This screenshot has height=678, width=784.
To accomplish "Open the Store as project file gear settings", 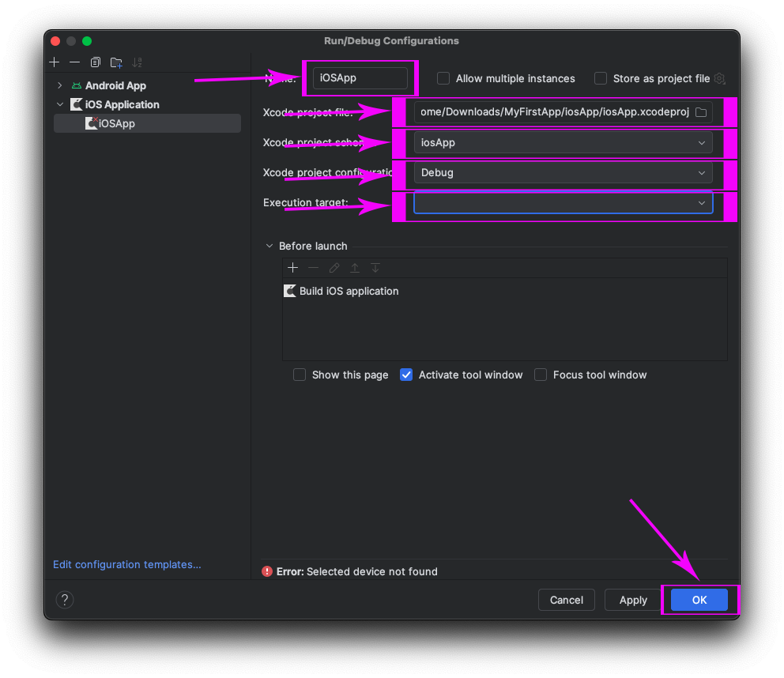I will coord(719,78).
